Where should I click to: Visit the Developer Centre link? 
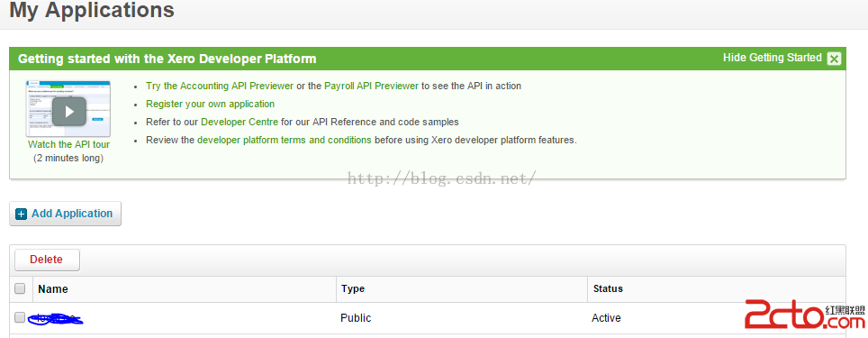[240, 122]
